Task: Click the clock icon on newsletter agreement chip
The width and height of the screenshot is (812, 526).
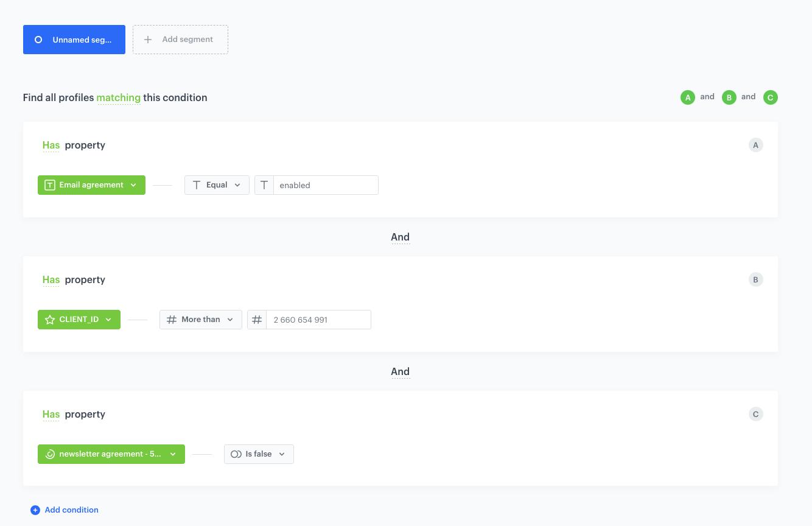Action: [49, 454]
